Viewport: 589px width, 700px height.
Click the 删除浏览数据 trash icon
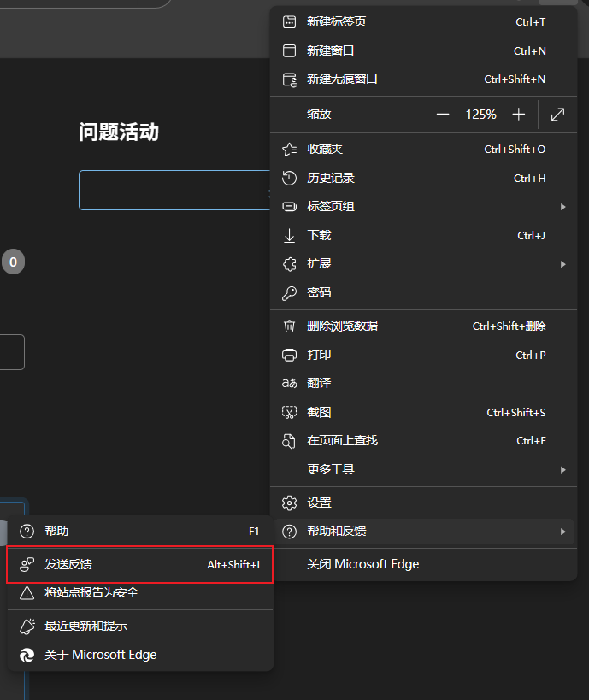pos(289,326)
